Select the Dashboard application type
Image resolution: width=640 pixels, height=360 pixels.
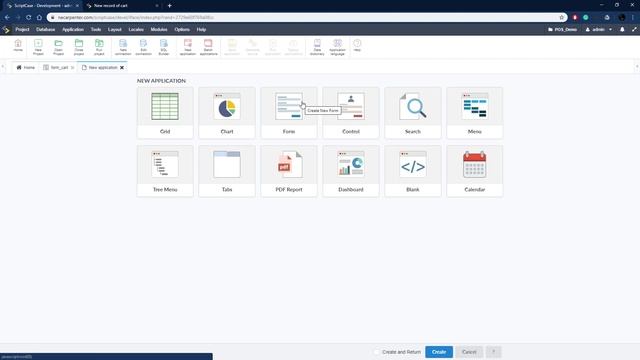tap(351, 171)
